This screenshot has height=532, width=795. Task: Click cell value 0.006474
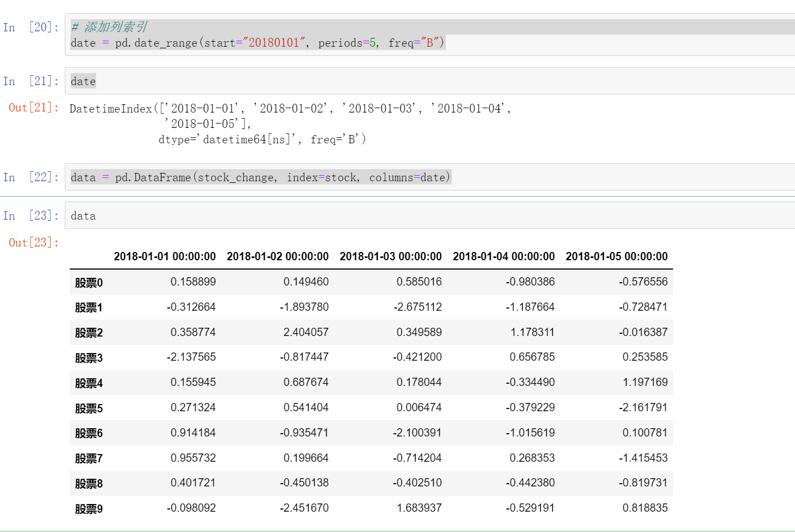[x=419, y=407]
